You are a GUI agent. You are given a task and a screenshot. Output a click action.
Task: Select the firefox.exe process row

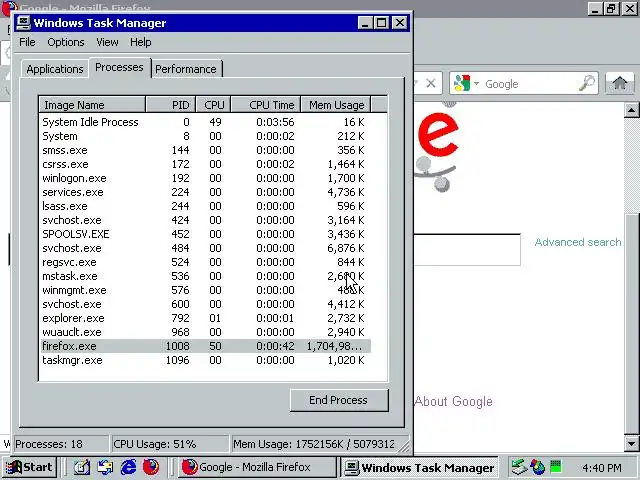205,346
